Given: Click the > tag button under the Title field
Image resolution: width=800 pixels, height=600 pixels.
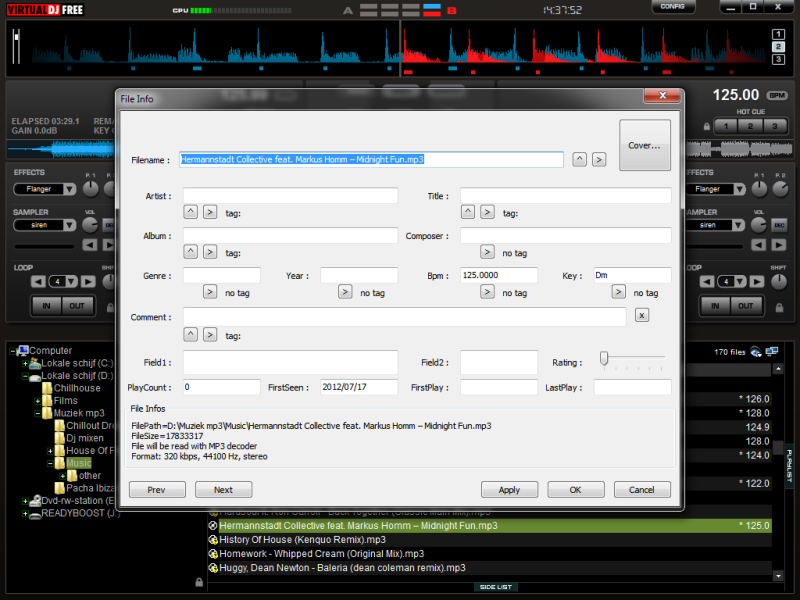Looking at the screenshot, I should [487, 212].
